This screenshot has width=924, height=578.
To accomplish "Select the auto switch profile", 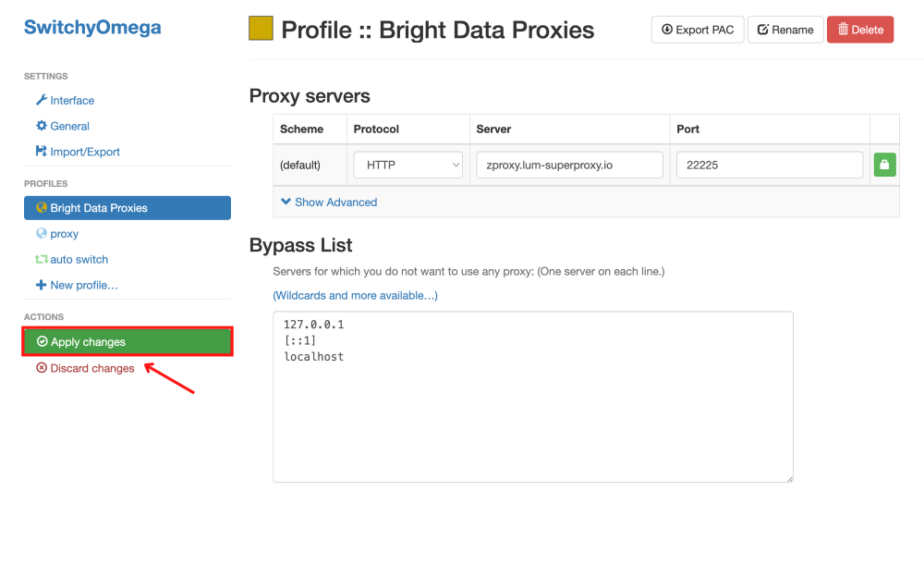I will 79,259.
